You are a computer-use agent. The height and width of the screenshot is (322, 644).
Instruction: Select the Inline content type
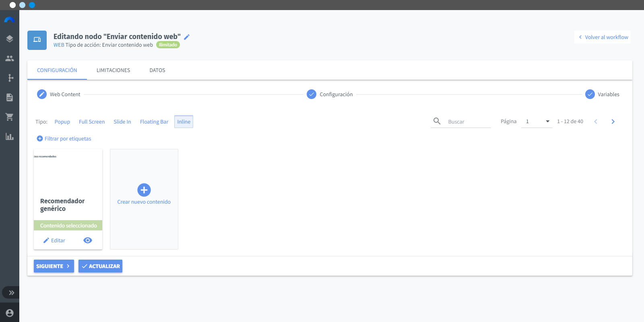click(184, 122)
